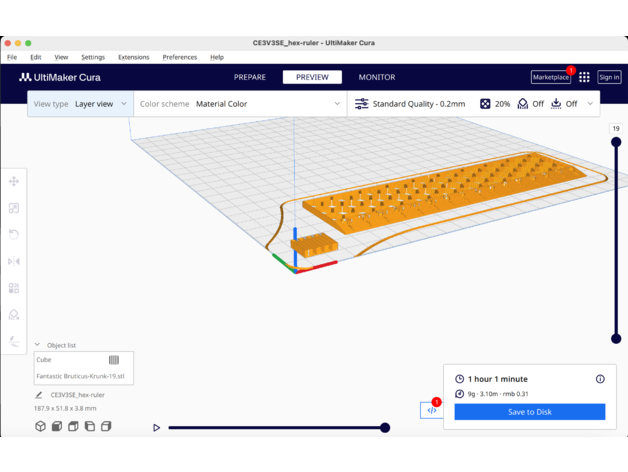This screenshot has height=472, width=628.
Task: Select the Support Blocker tool
Action: pyautogui.click(x=14, y=315)
